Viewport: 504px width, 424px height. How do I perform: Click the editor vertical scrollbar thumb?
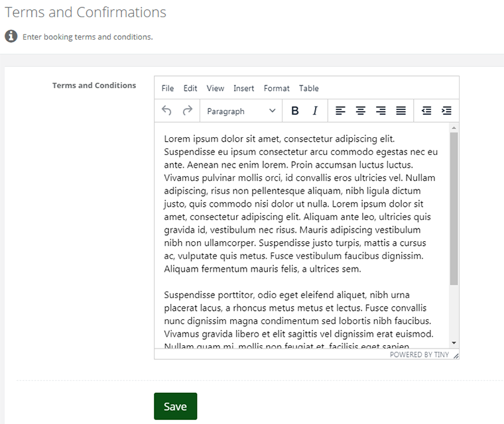[x=454, y=209]
